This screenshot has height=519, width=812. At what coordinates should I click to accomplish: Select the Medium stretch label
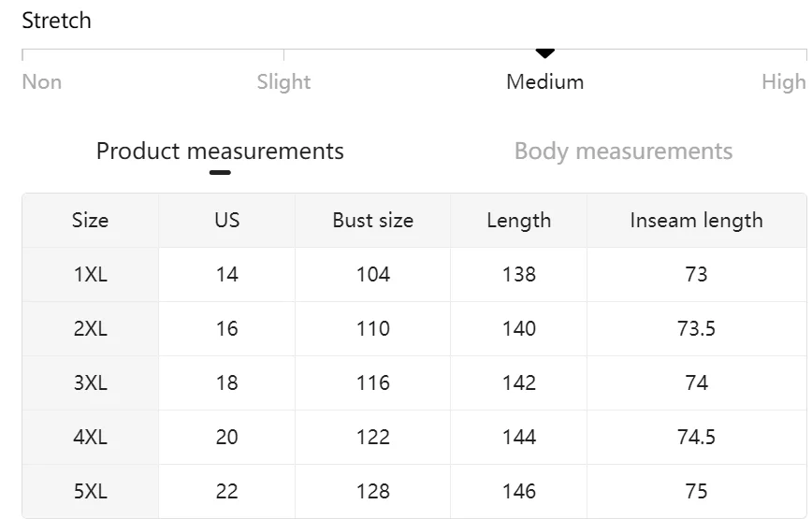(x=544, y=82)
